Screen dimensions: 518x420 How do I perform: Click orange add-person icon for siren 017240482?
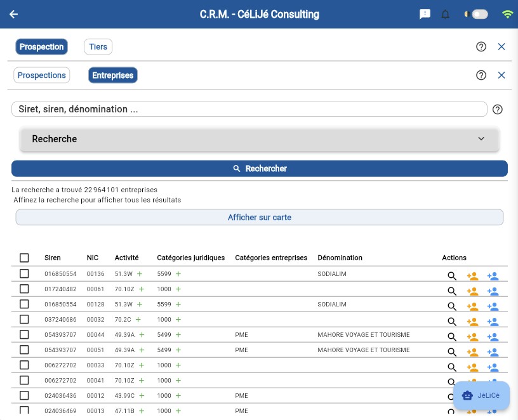[472, 291]
